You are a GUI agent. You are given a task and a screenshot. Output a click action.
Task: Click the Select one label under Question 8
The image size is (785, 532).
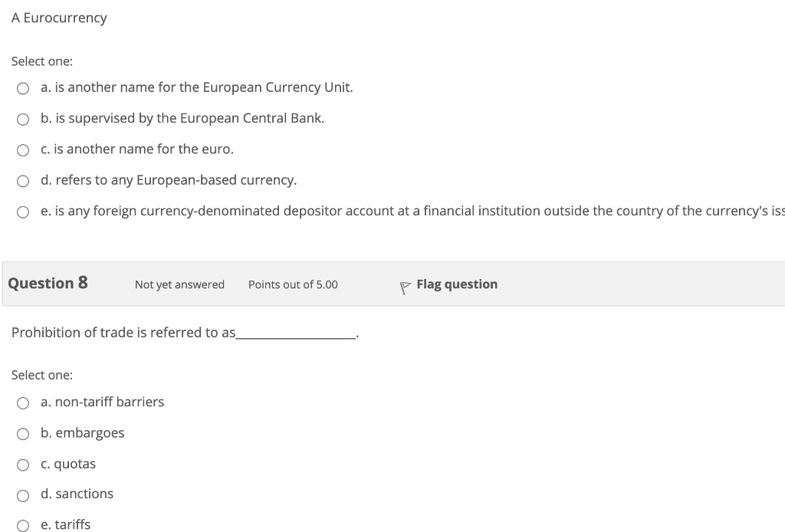click(41, 375)
